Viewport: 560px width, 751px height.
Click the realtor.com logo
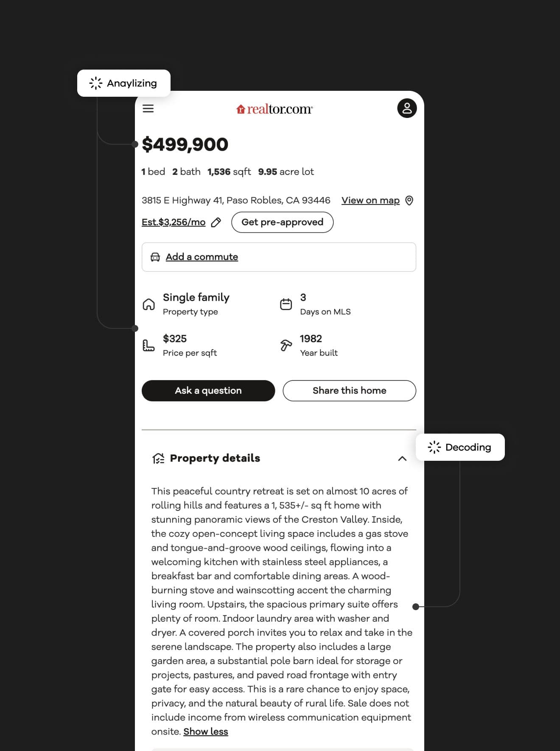pos(274,109)
